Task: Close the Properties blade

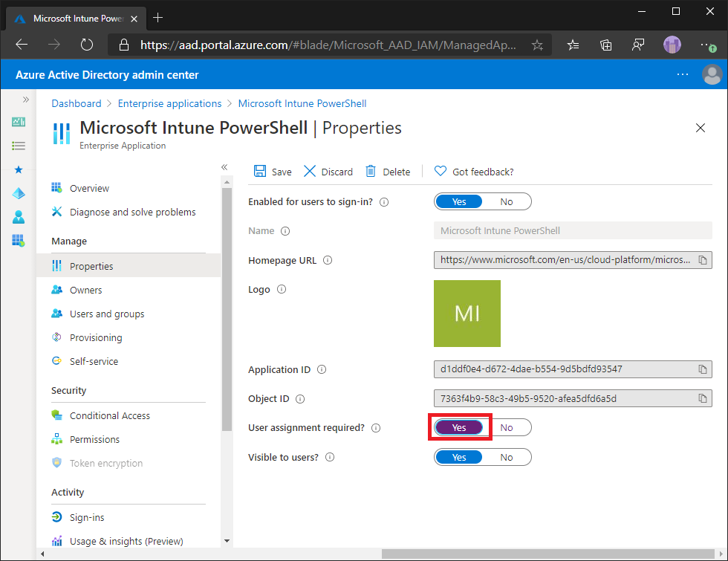Action: pyautogui.click(x=700, y=128)
